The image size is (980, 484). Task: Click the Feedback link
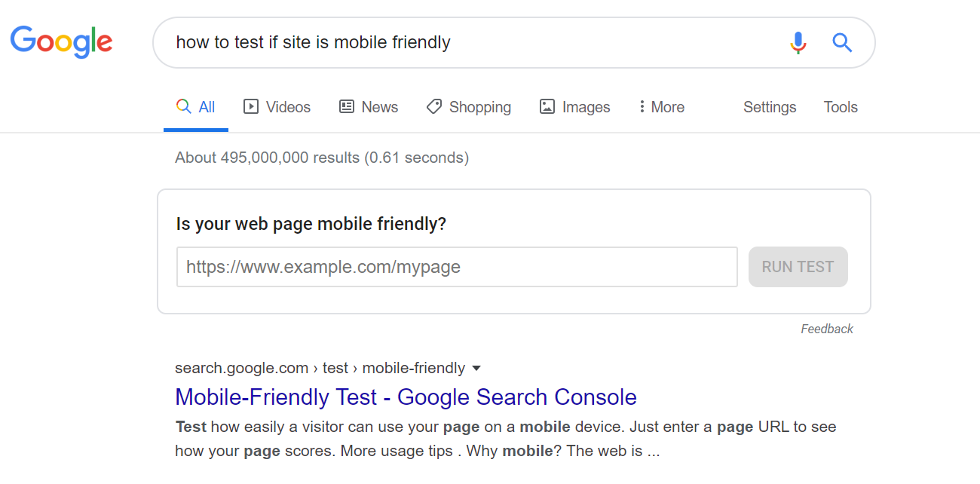[x=827, y=329]
